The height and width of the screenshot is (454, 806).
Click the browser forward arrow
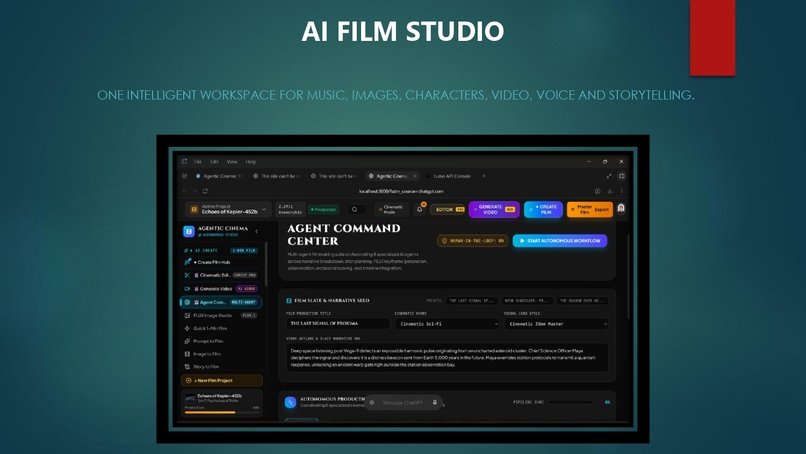point(195,191)
